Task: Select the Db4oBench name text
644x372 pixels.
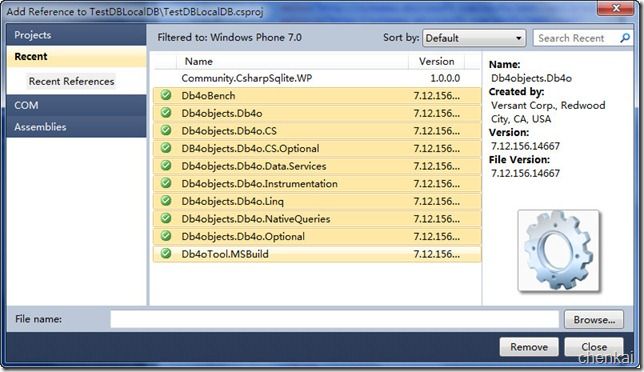Action: [208, 96]
